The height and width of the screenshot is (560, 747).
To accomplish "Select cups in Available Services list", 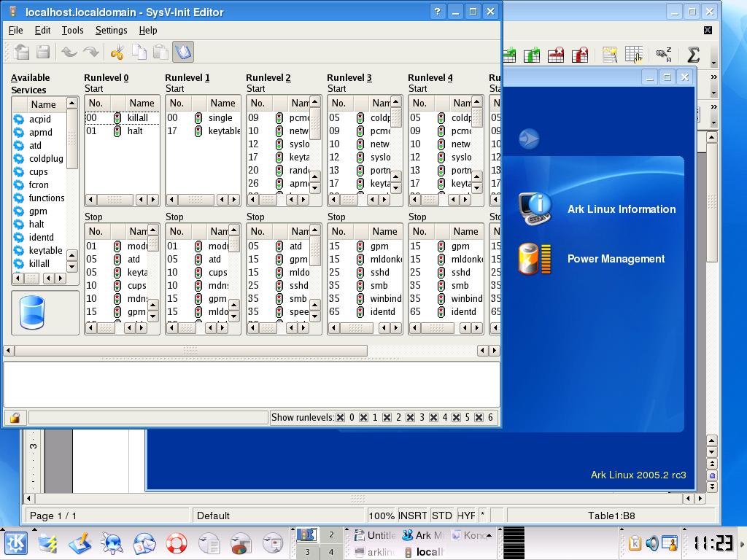I will pyautogui.click(x=38, y=172).
